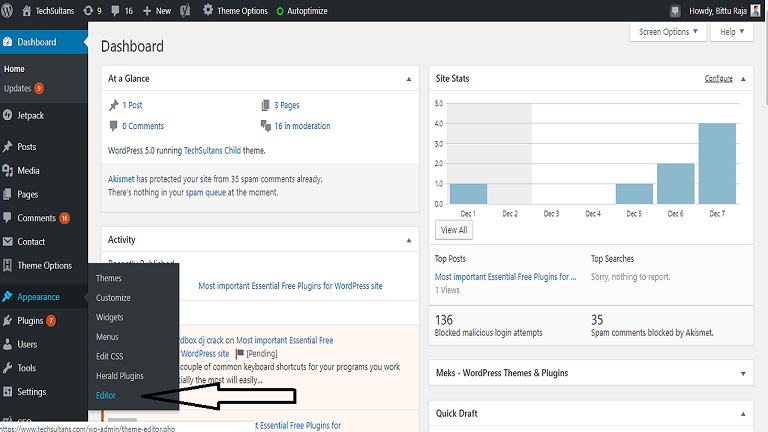Open Howdy, Bittu Raja account menu
This screenshot has height=432, width=768.
(x=725, y=11)
